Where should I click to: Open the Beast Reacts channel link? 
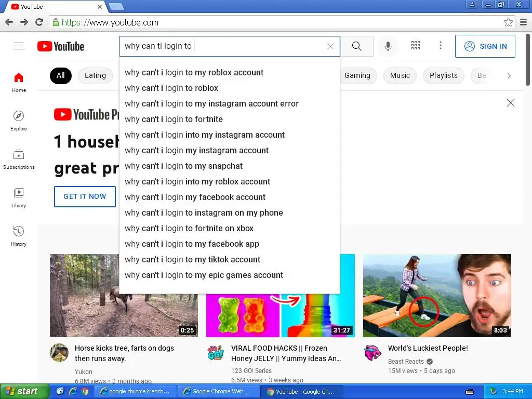406,362
